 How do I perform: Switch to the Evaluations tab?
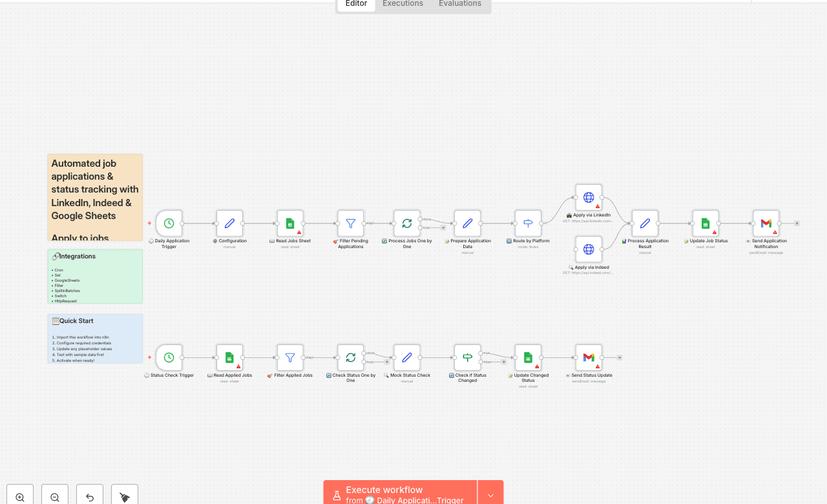[x=459, y=4]
